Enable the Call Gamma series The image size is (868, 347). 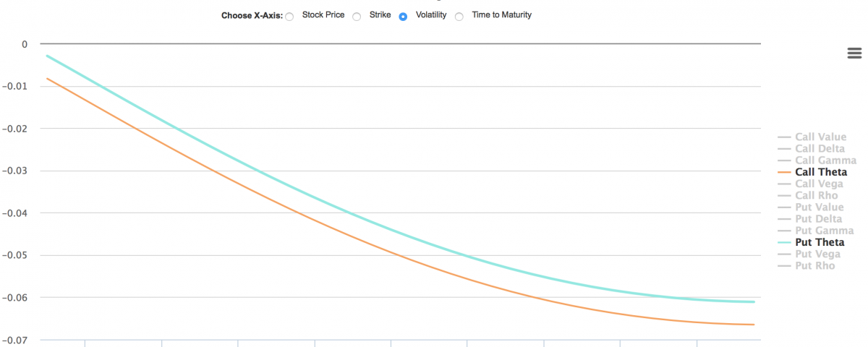point(825,160)
